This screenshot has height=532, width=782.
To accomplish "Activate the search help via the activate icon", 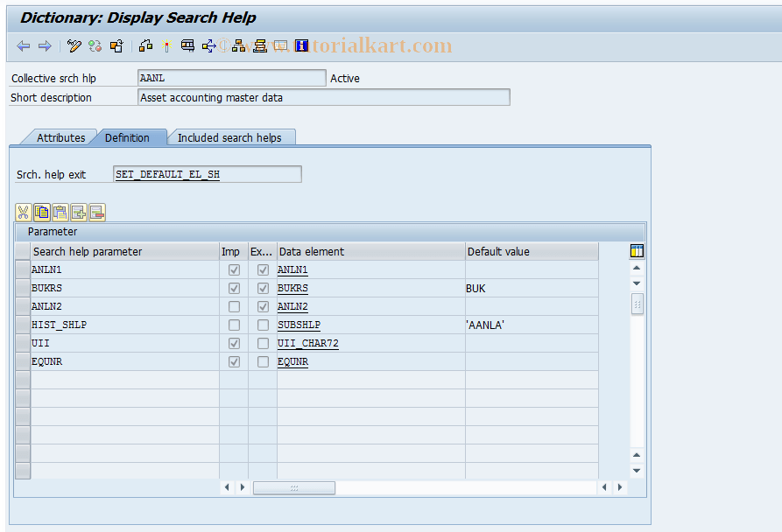I will click(x=166, y=45).
